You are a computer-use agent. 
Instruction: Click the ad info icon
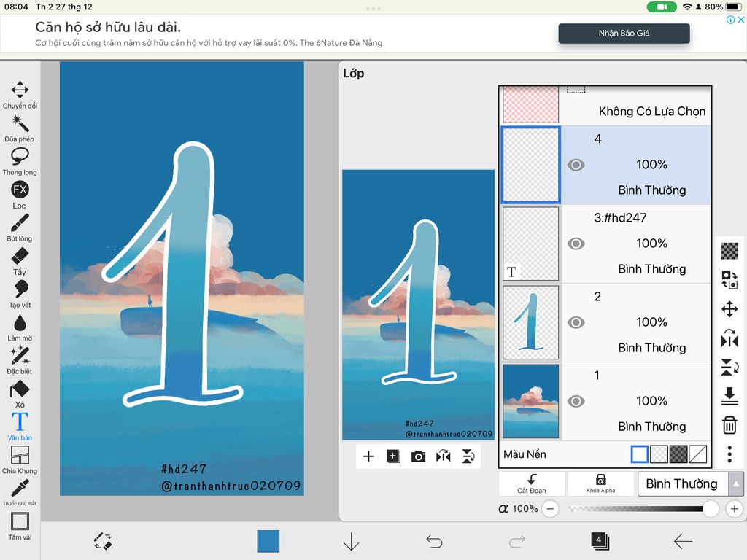point(730,20)
